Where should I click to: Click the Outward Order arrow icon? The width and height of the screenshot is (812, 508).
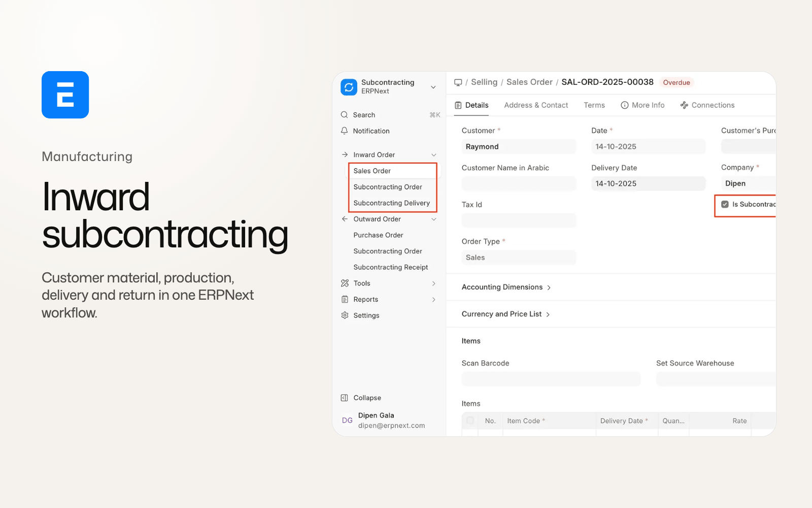(345, 219)
